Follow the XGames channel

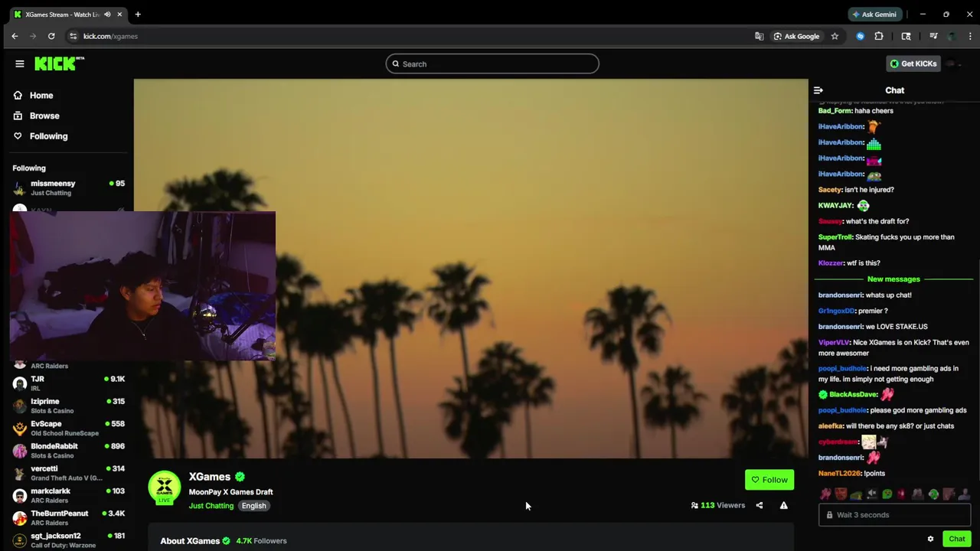pyautogui.click(x=769, y=480)
